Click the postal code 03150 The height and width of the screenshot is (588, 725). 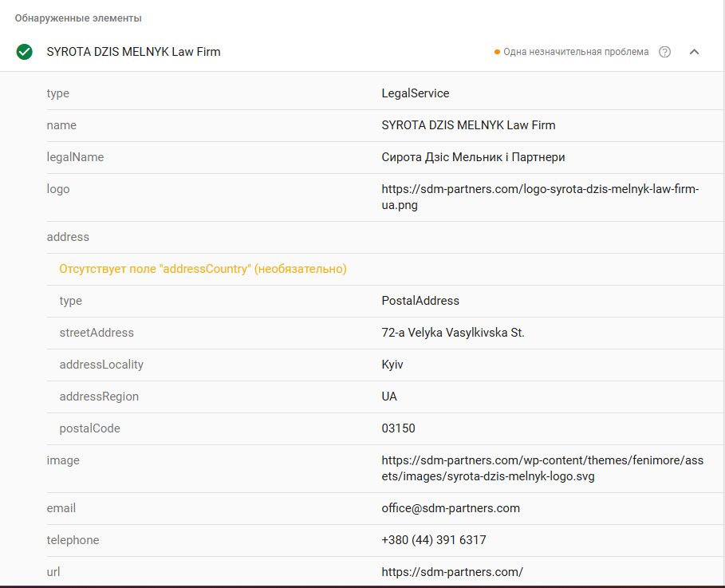398,428
